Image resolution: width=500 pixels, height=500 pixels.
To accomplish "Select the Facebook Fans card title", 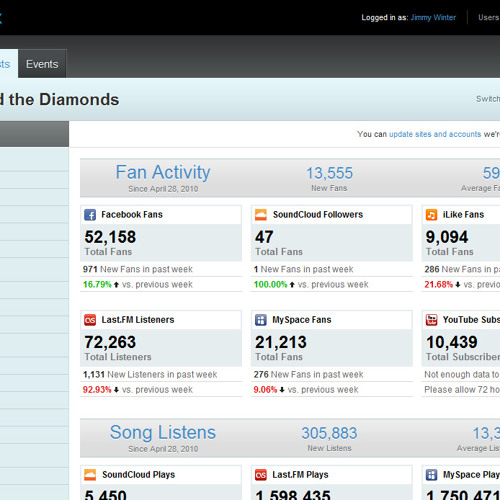I will 132,215.
